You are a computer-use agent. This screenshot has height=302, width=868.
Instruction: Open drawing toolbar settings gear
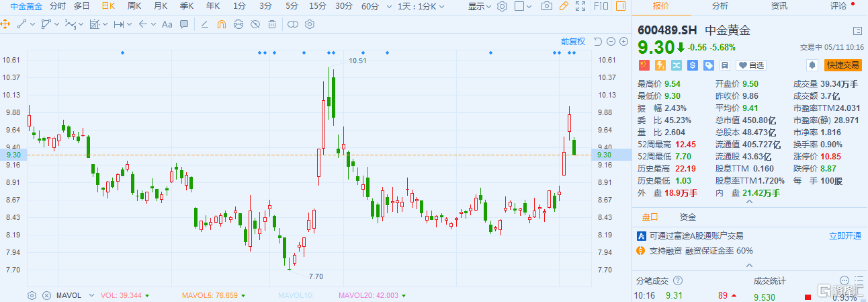[310, 24]
